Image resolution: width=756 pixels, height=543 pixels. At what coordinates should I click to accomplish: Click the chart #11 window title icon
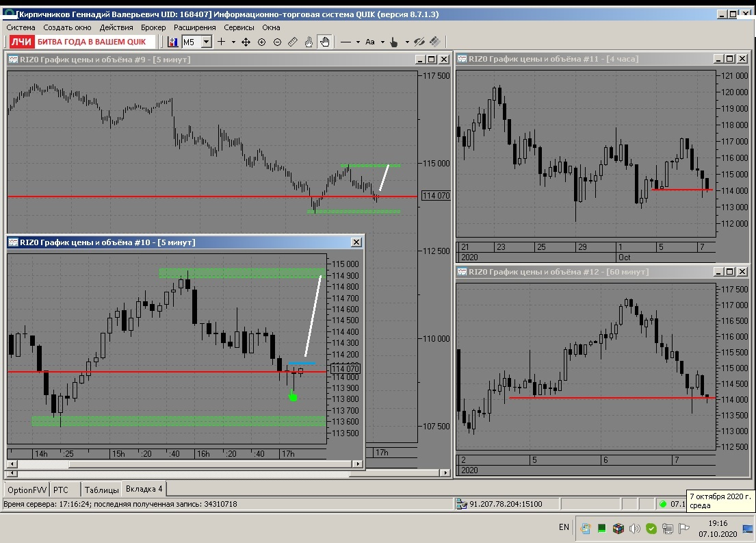pyautogui.click(x=462, y=59)
